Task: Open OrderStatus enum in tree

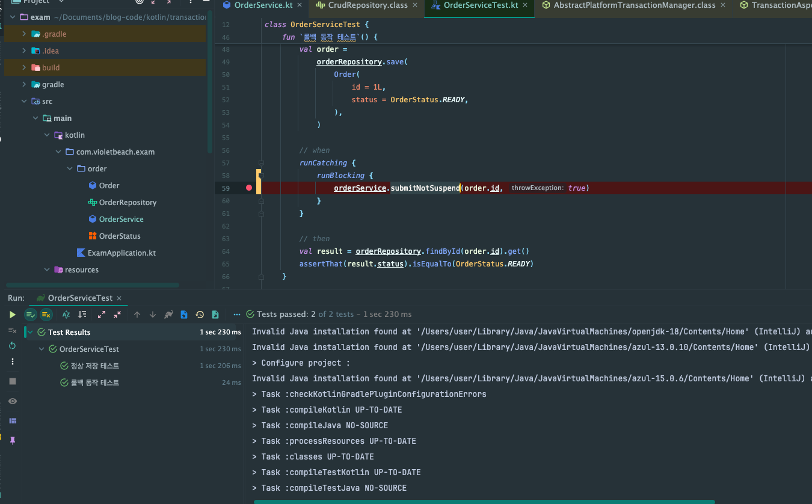Action: coord(114,236)
